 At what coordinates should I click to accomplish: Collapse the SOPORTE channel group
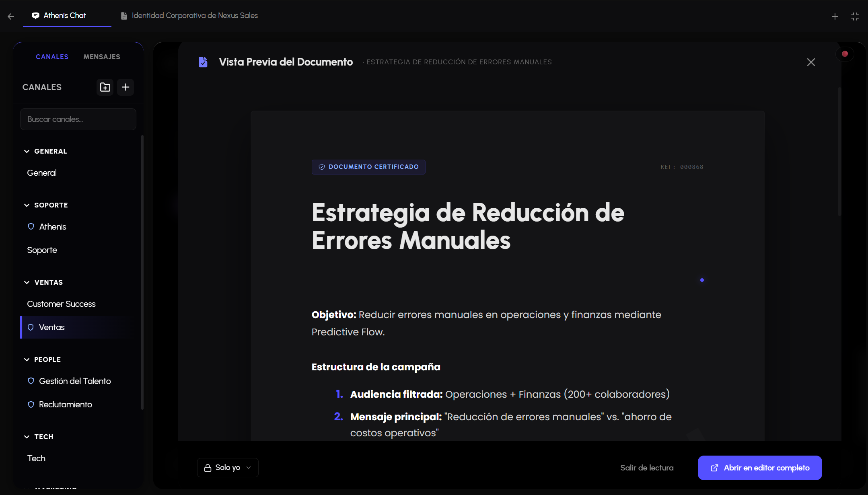pyautogui.click(x=27, y=205)
